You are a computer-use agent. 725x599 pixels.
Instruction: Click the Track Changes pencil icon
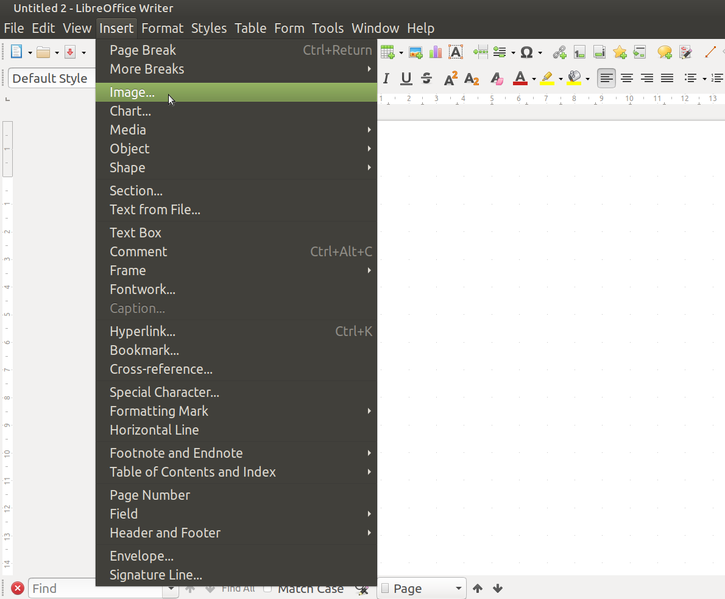point(686,52)
